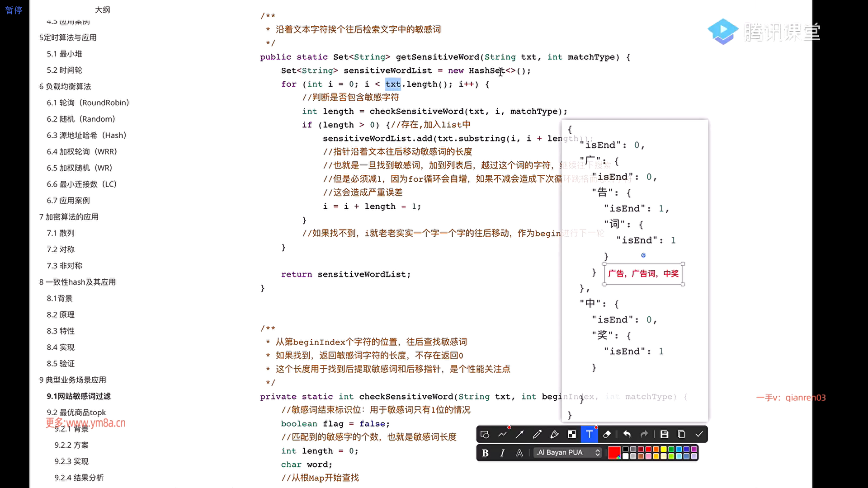
Task: Save the screenshot to file
Action: click(664, 434)
